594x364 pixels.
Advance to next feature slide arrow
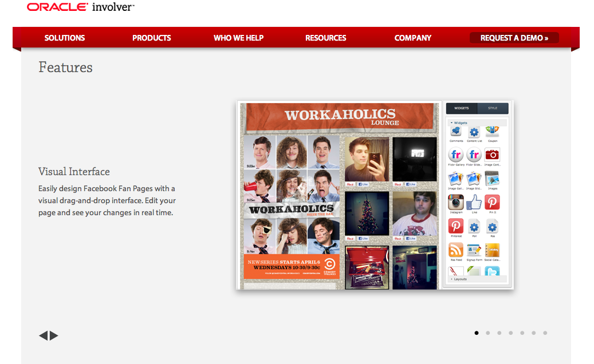pyautogui.click(x=54, y=335)
